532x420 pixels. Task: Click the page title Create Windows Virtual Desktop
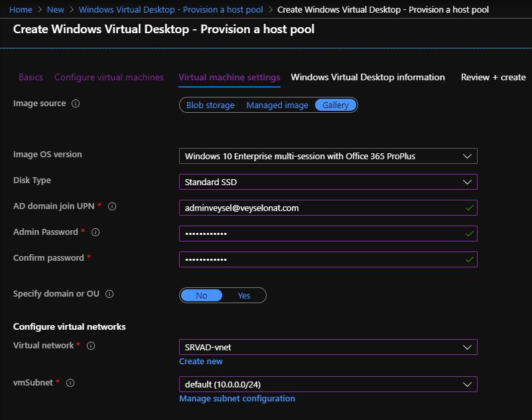(164, 29)
